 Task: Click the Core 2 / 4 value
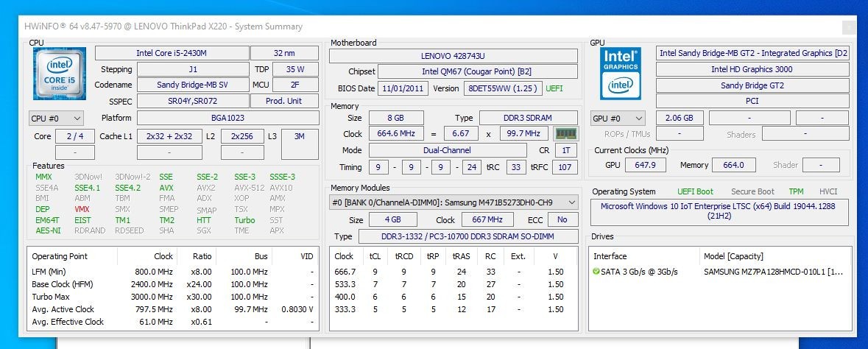coord(75,136)
